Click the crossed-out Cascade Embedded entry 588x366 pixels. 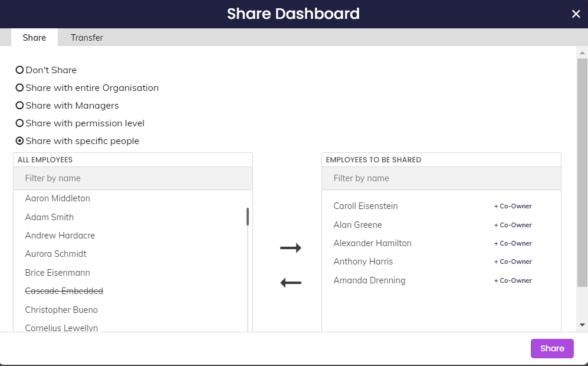point(64,291)
